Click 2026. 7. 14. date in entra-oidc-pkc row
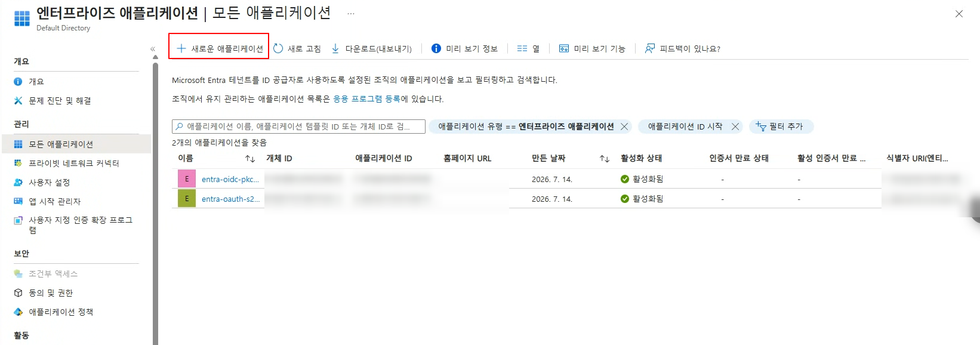This screenshot has height=345, width=980. tap(552, 179)
